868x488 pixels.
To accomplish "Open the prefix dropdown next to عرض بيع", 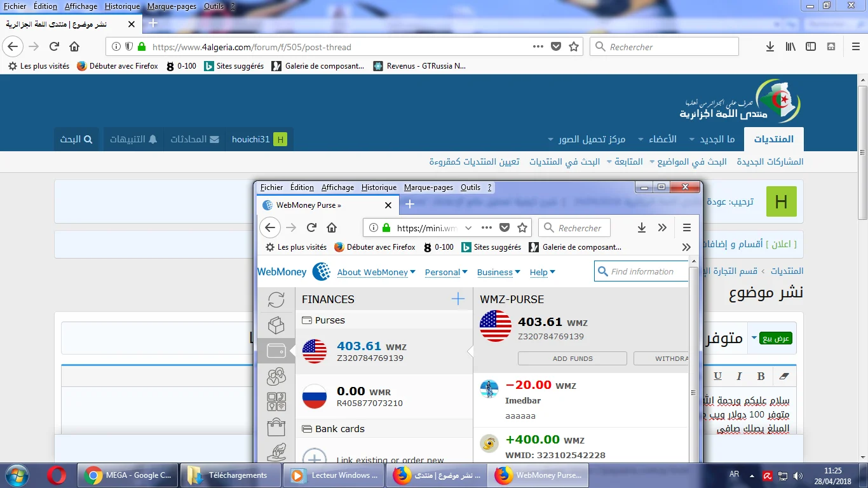I will pos(754,338).
